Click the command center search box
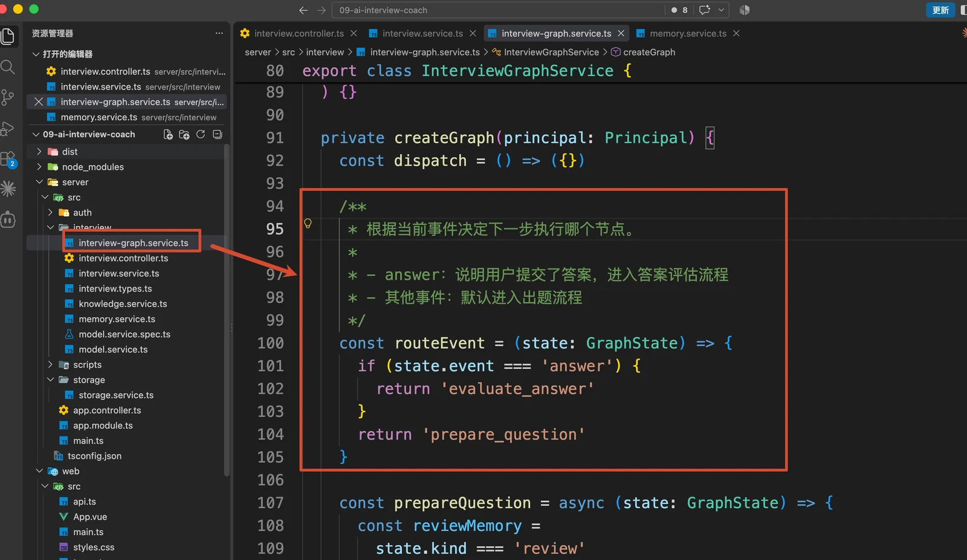Screen dimensions: 967x560 pos(499,10)
